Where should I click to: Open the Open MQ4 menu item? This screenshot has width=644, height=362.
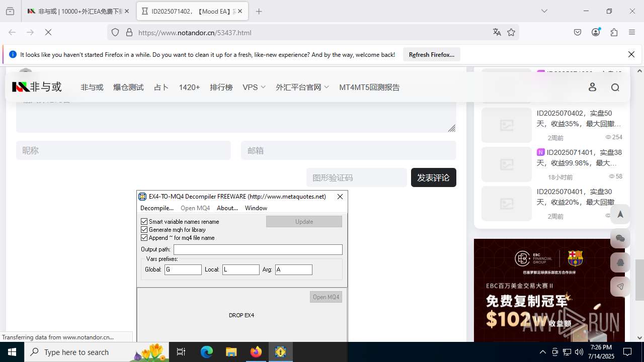click(195, 208)
